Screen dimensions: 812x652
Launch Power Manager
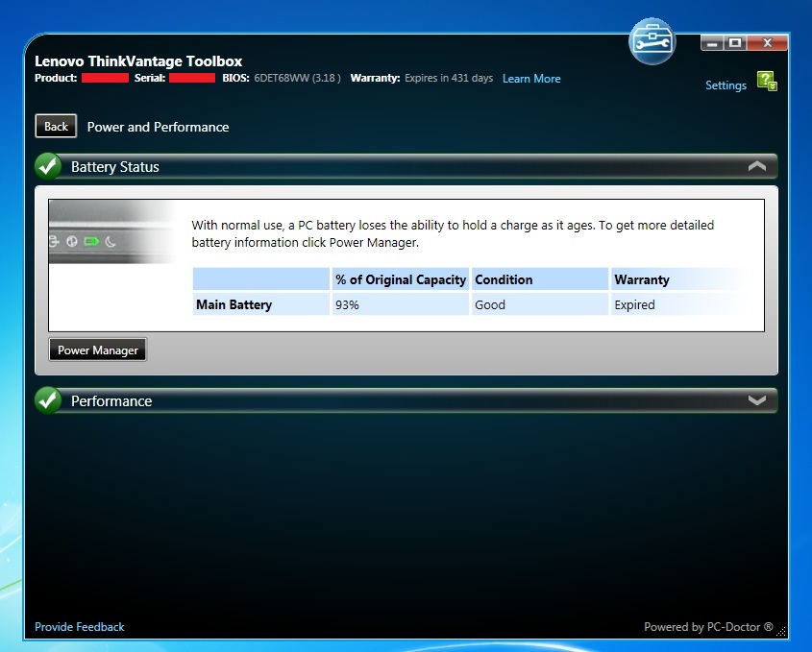pos(98,350)
